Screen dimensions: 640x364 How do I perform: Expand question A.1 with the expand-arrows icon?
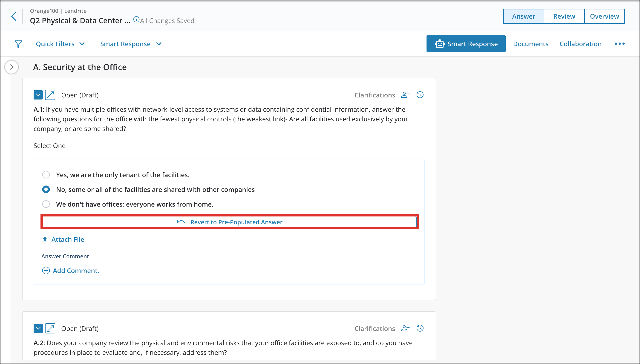[50, 95]
